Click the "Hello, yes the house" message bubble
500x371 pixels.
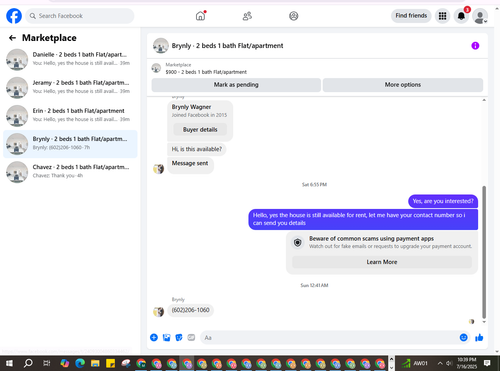(x=363, y=219)
